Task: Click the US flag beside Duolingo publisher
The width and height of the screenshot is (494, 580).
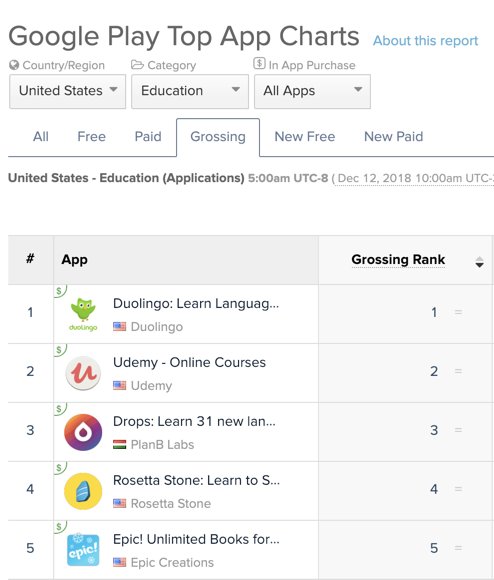Action: coord(119,327)
